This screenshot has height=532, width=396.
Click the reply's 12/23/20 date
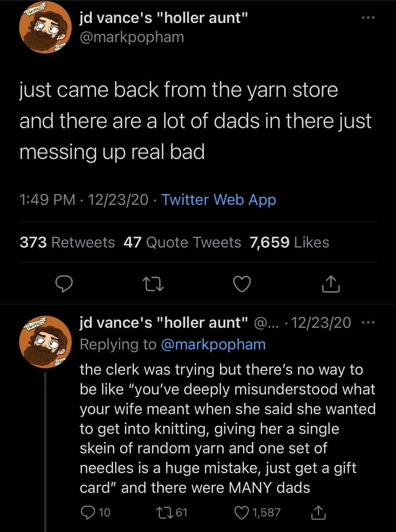(321, 322)
